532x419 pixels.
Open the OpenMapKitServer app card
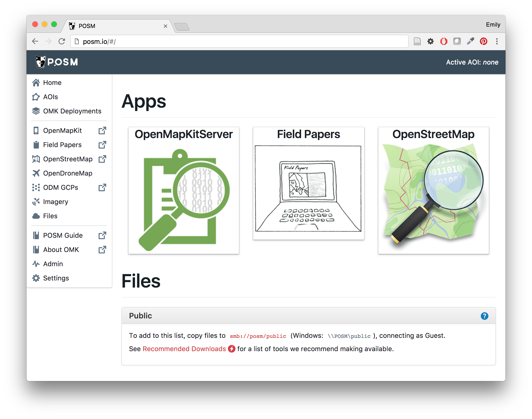pos(184,190)
